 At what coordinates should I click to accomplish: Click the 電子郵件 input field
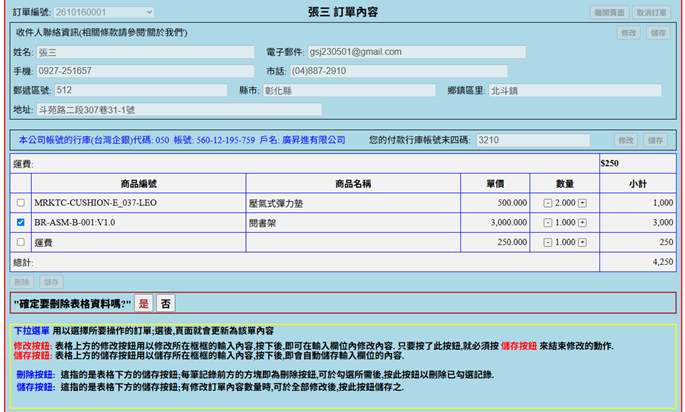pyautogui.click(x=417, y=52)
